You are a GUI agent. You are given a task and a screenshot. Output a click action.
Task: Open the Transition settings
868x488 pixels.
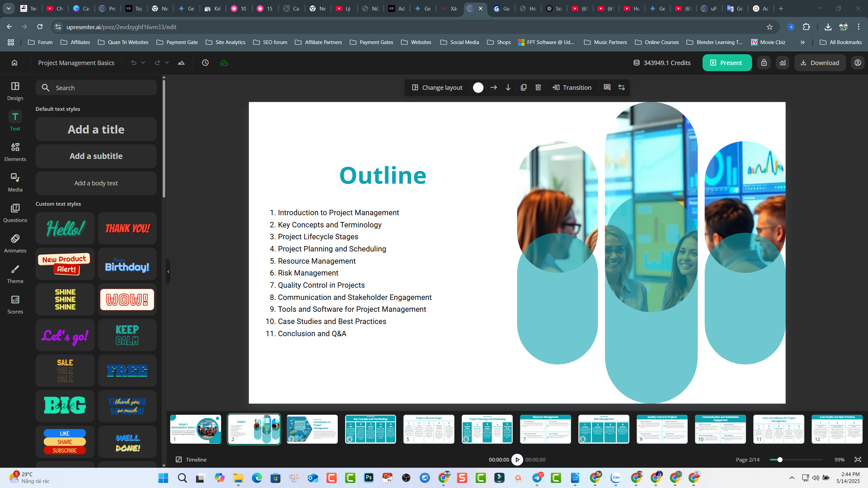(x=571, y=87)
